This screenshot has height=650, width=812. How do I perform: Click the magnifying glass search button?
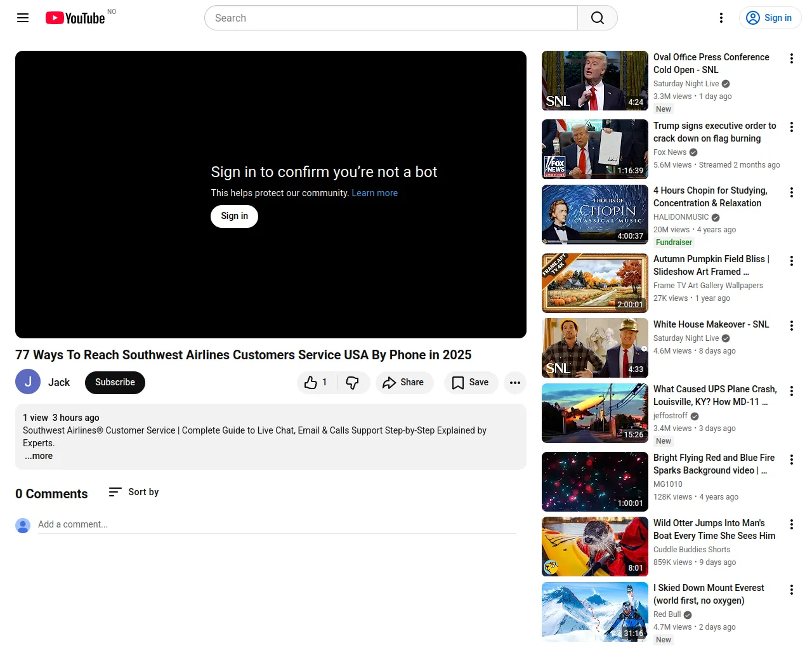[597, 18]
